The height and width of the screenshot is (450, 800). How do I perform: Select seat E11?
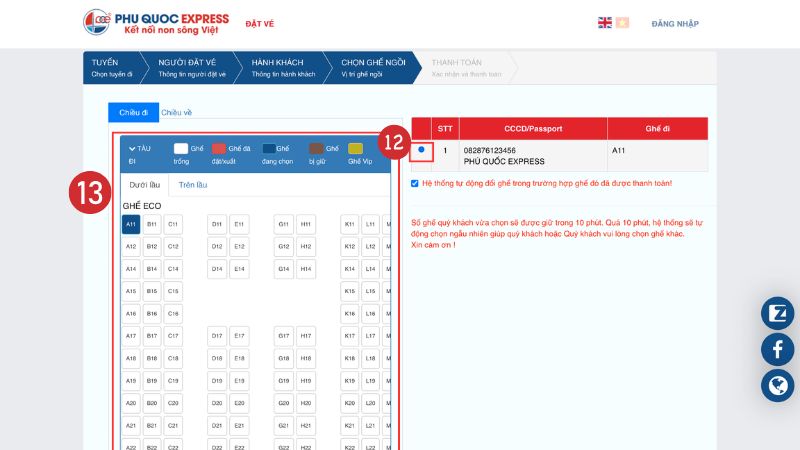[239, 224]
